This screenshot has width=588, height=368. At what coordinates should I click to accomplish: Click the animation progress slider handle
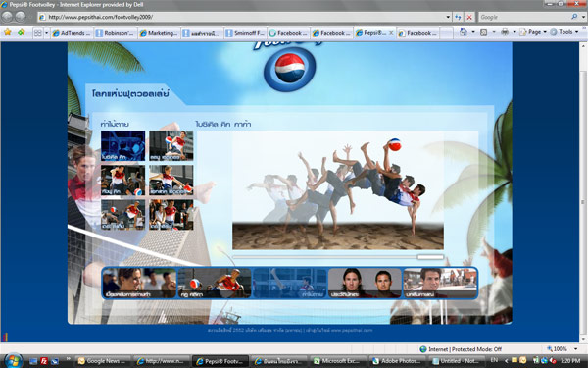pos(430,257)
